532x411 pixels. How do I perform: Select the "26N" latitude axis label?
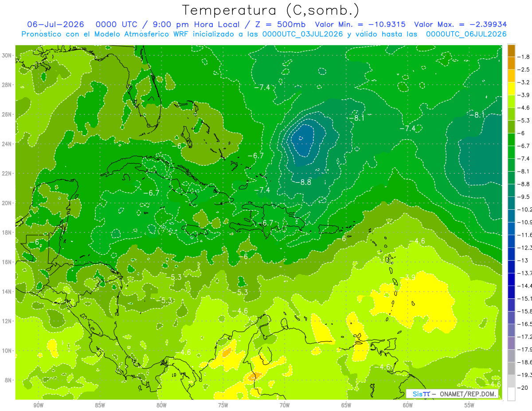(x=8, y=114)
